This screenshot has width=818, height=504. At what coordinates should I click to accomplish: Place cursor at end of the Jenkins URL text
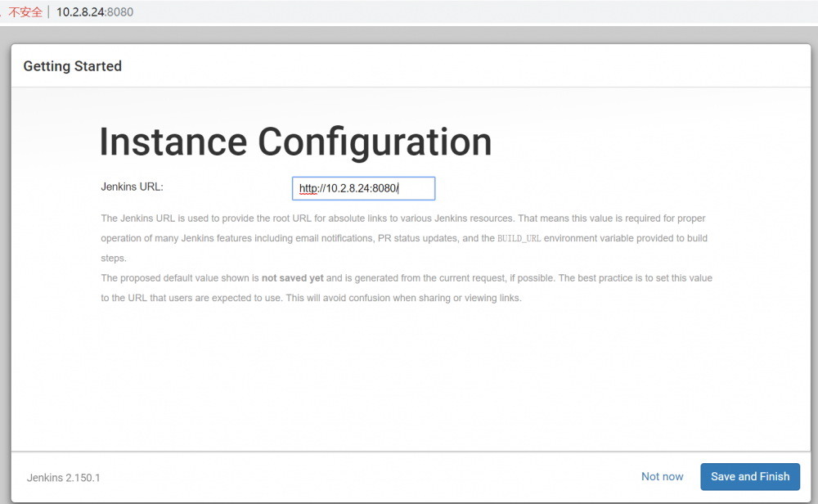click(399, 188)
